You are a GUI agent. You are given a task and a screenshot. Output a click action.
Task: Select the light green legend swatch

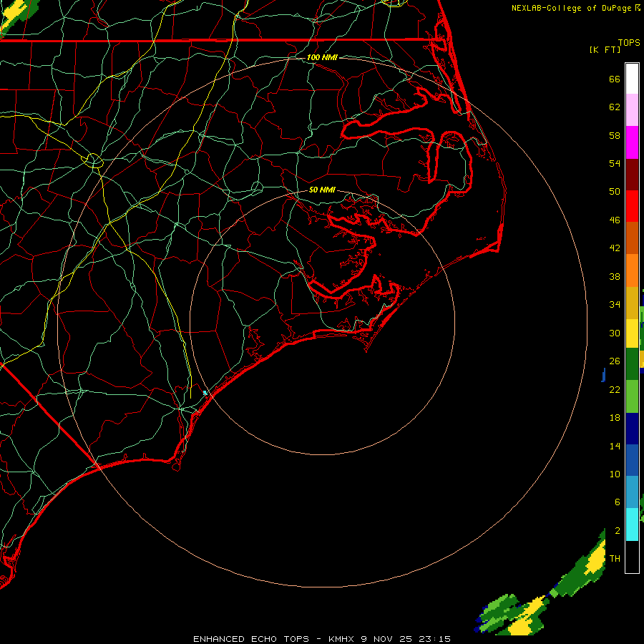tap(632, 396)
